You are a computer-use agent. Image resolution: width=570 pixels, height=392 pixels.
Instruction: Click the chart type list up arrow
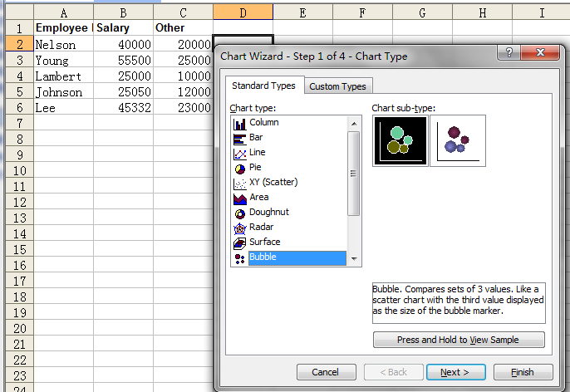tap(354, 124)
